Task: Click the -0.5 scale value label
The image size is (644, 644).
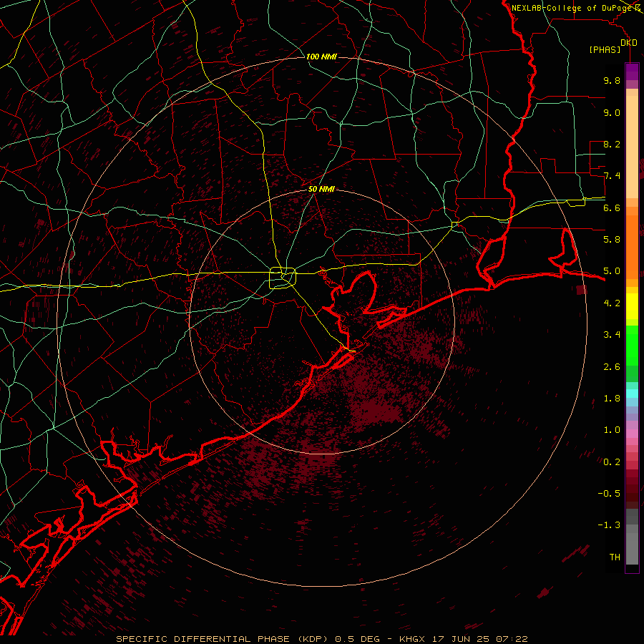Action: 609,493
